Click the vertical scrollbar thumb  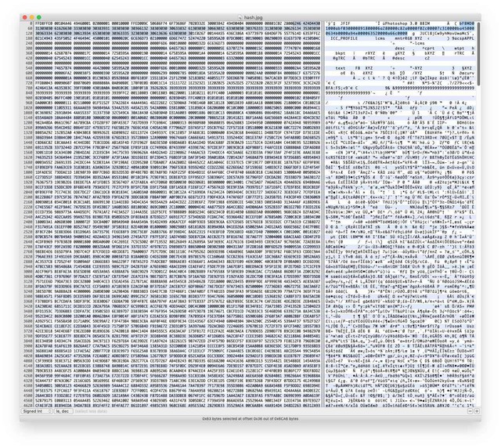pos(478,54)
